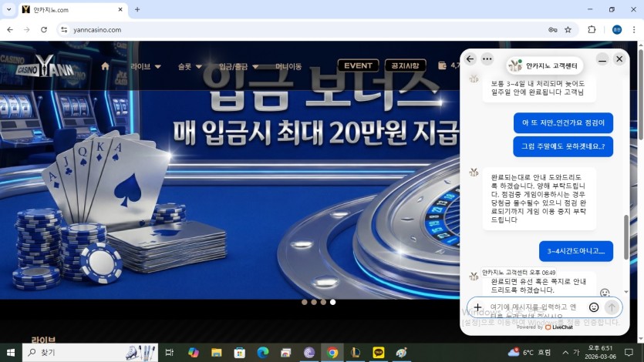Open the taskbar clock and date
Image resolution: width=644 pixels, height=362 pixels.
(601, 353)
